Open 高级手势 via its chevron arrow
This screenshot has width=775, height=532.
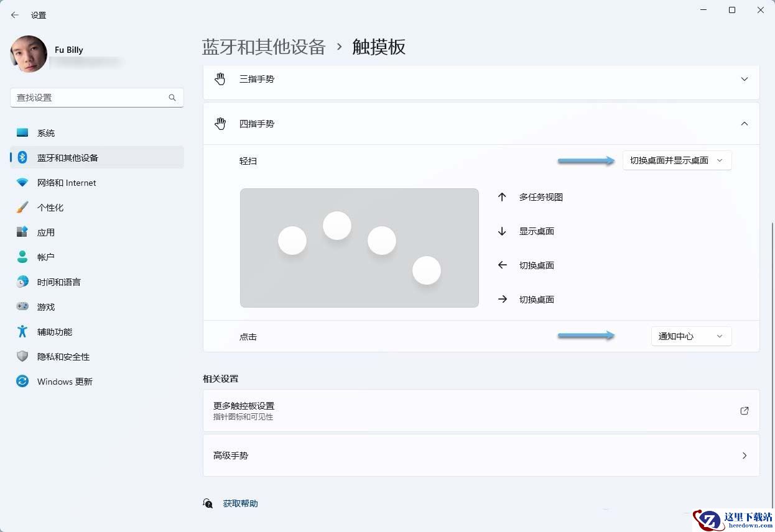tap(745, 456)
